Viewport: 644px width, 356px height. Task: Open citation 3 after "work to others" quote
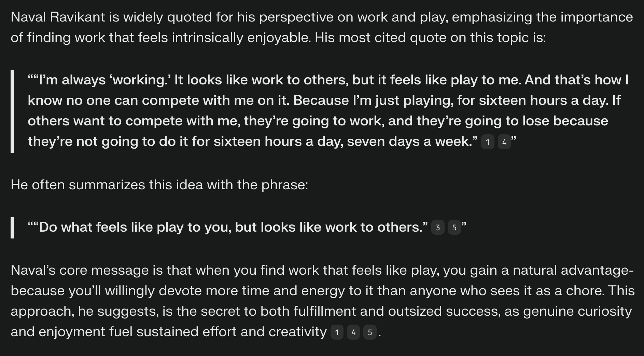tap(438, 228)
